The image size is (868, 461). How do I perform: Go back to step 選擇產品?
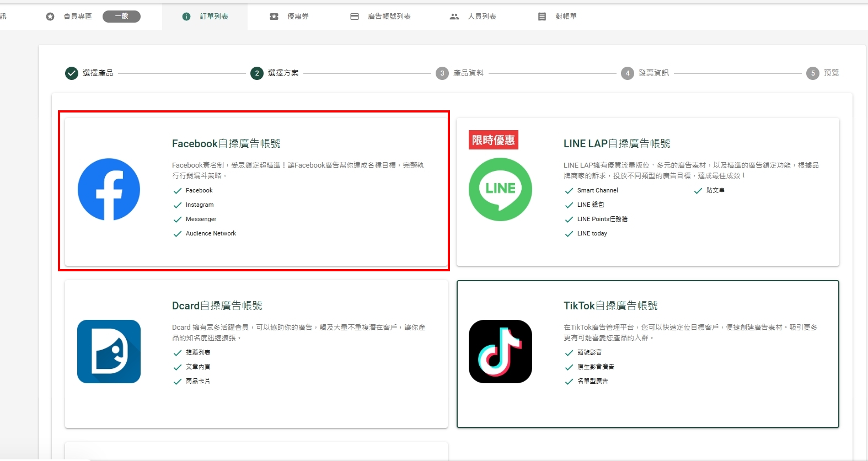tap(89, 73)
